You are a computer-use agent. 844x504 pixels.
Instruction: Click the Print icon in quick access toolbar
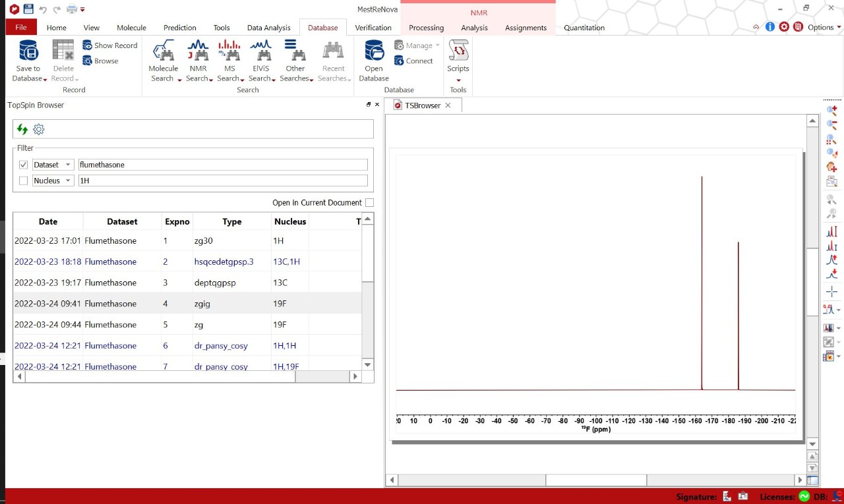pyautogui.click(x=72, y=9)
